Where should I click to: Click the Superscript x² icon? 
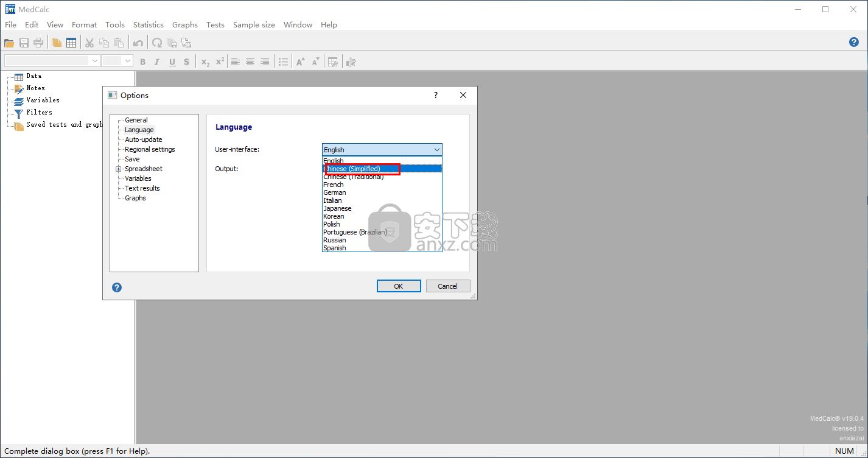tap(220, 62)
